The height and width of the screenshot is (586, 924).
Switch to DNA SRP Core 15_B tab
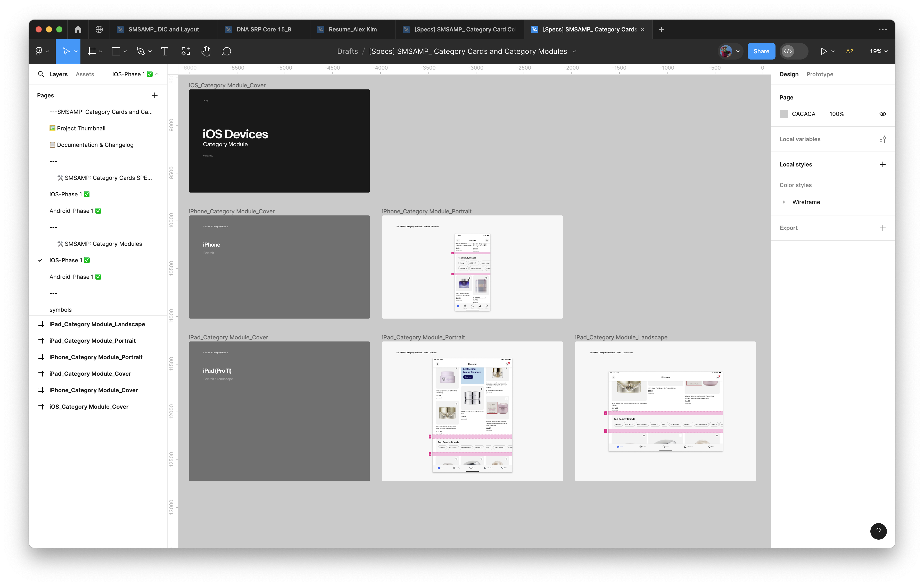264,29
